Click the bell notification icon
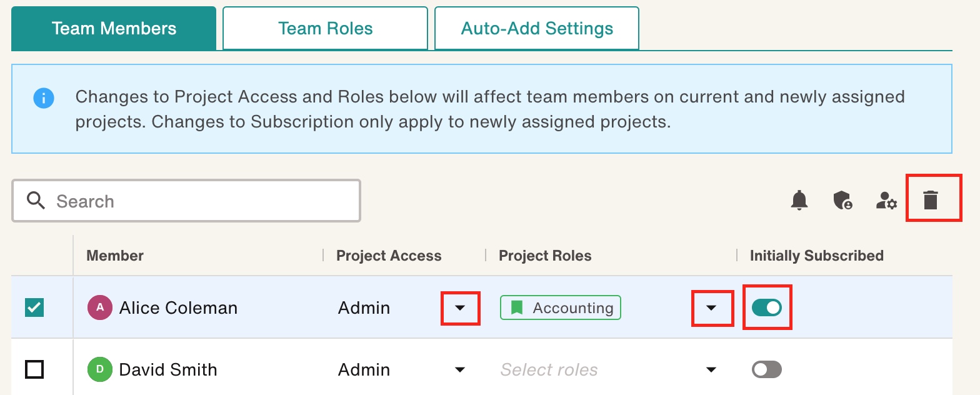This screenshot has height=395, width=980. 799,200
